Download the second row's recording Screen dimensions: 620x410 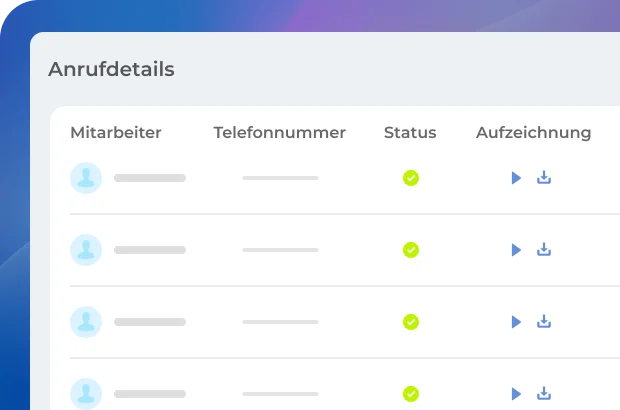tap(544, 250)
